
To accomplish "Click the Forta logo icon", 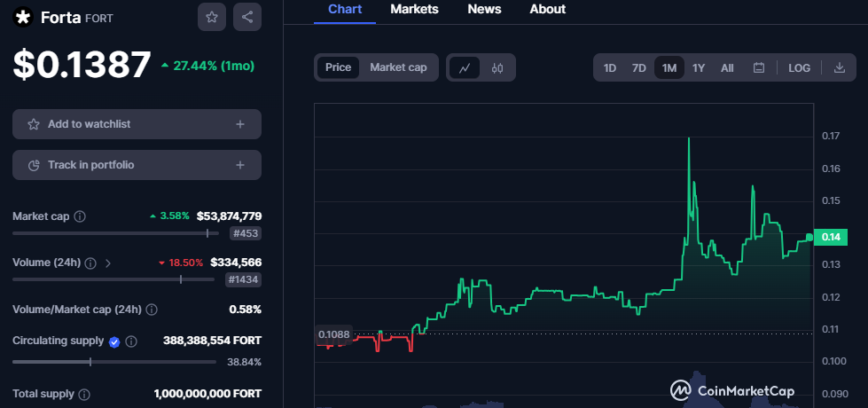I will (23, 17).
